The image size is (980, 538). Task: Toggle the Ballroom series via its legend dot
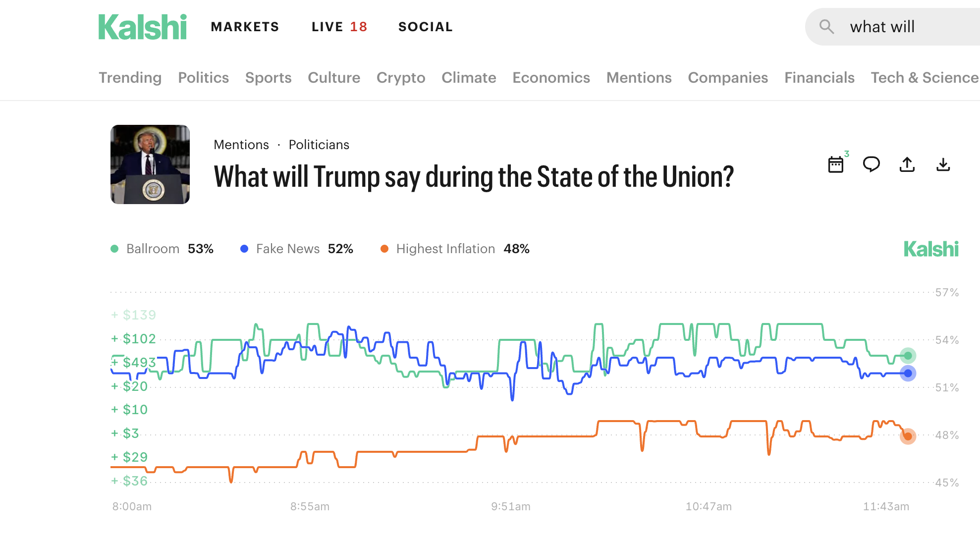tap(114, 249)
